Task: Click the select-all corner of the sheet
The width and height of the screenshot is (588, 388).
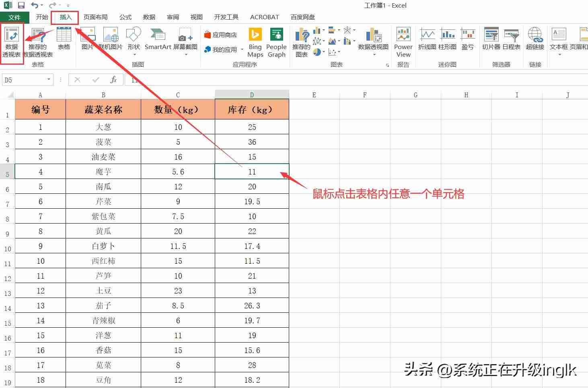Action: click(x=8, y=95)
